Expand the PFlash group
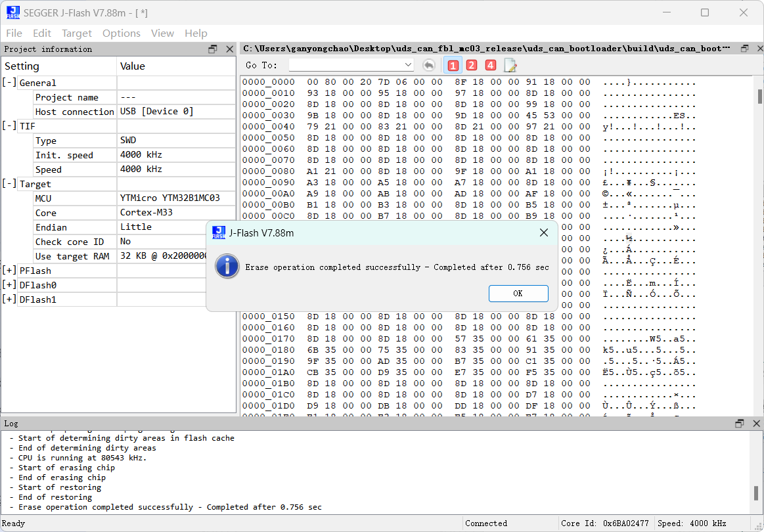This screenshot has width=764, height=532. point(9,271)
